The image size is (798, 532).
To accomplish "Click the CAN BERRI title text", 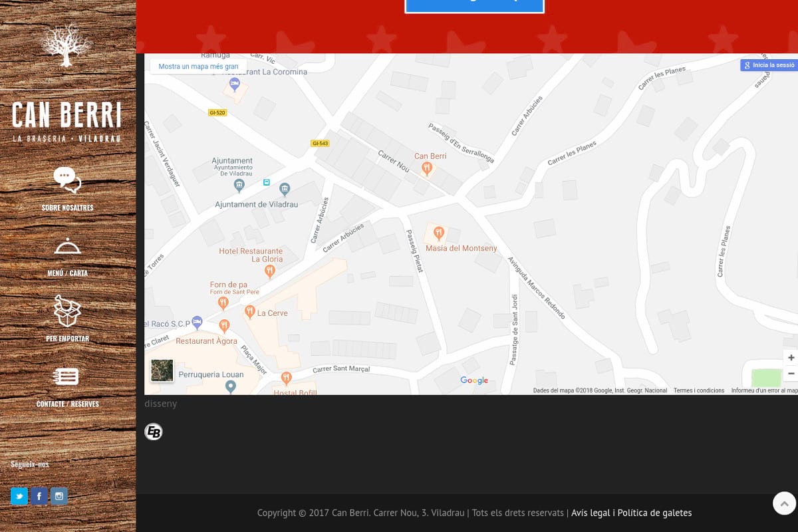I will pyautogui.click(x=67, y=115).
